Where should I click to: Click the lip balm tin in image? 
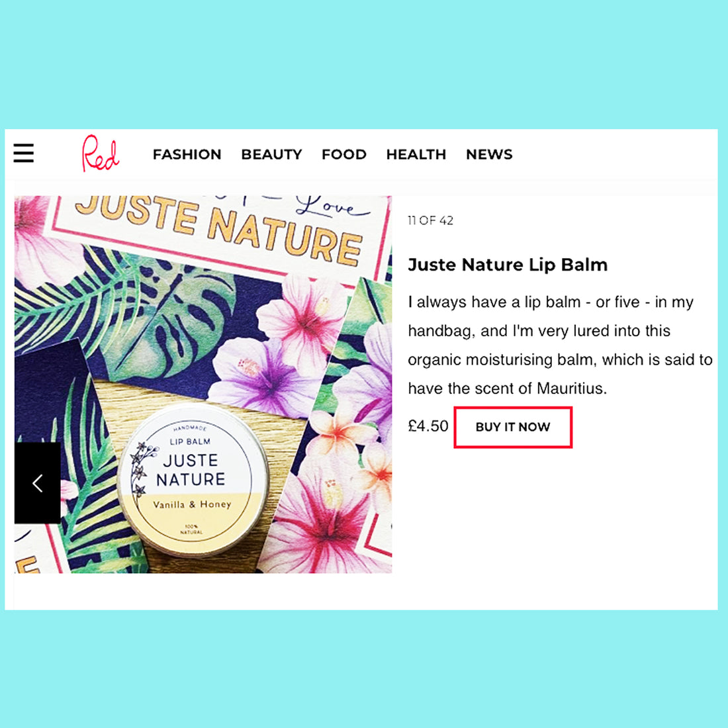click(x=193, y=480)
